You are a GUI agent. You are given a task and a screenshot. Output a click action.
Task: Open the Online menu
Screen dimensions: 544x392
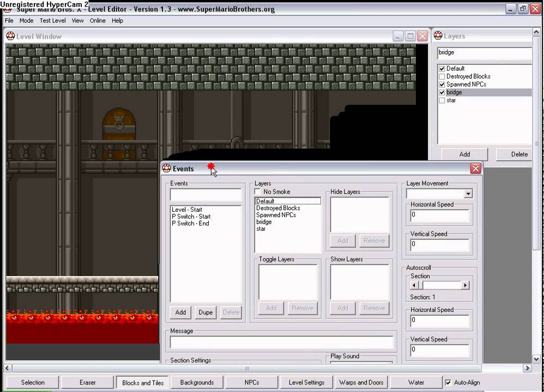click(98, 21)
